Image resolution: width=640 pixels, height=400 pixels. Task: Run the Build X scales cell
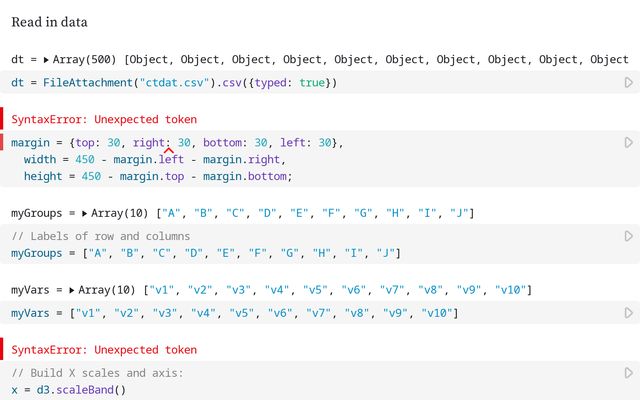coord(629,373)
